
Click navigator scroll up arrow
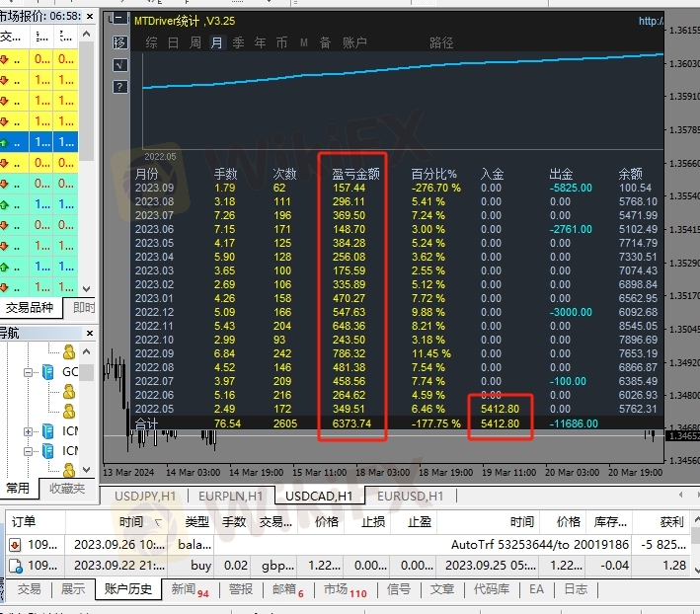[x=87, y=351]
